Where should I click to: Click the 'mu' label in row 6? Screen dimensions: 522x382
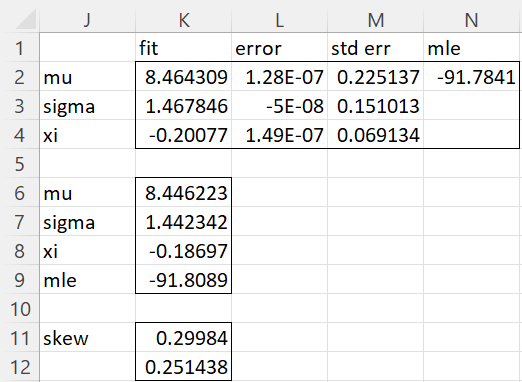click(87, 192)
